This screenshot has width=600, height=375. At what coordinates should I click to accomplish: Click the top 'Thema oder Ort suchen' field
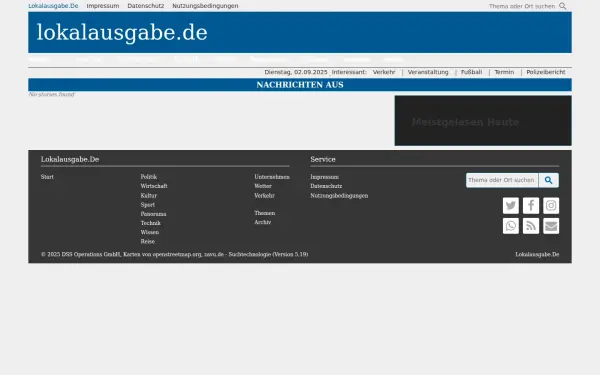[522, 6]
